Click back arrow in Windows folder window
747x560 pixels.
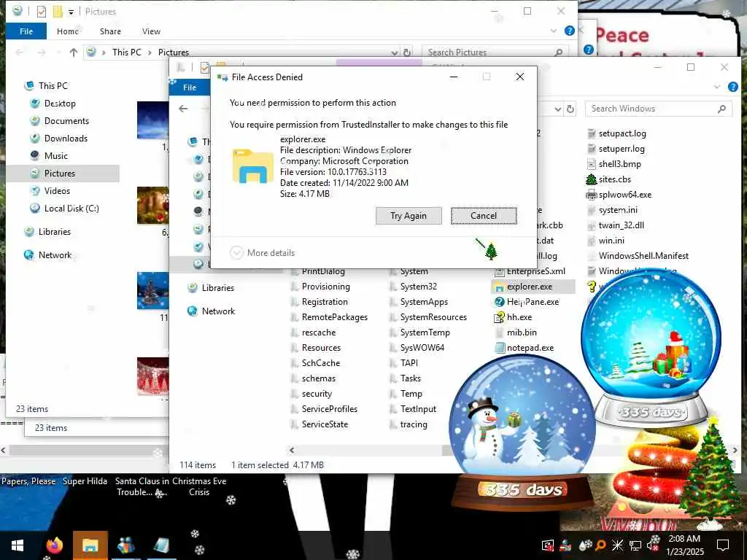[183, 109]
